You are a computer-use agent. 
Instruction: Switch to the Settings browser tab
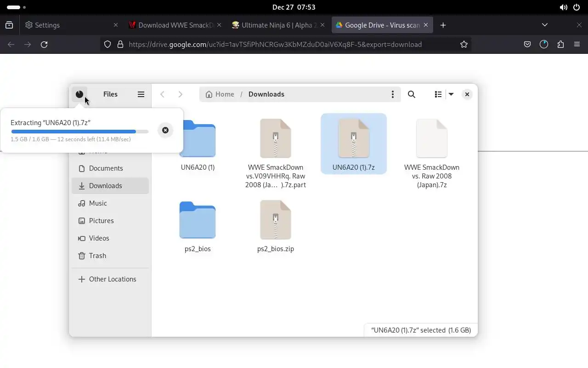(71, 25)
